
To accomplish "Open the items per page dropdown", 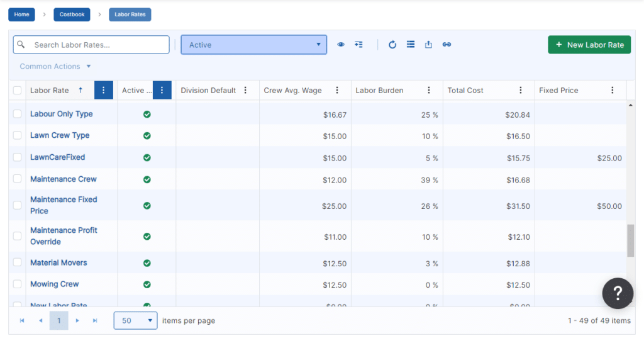I will pyautogui.click(x=135, y=320).
